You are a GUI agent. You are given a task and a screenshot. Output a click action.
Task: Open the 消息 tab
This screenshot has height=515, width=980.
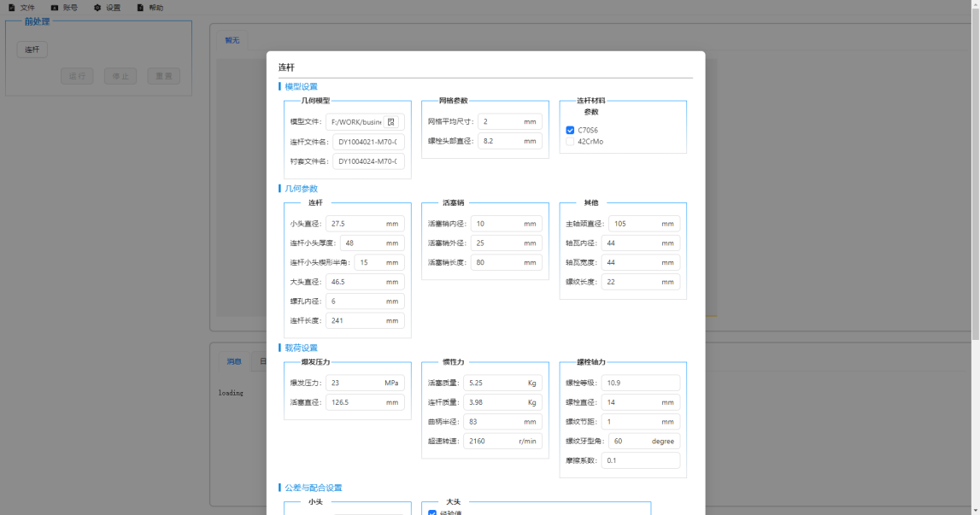point(233,361)
